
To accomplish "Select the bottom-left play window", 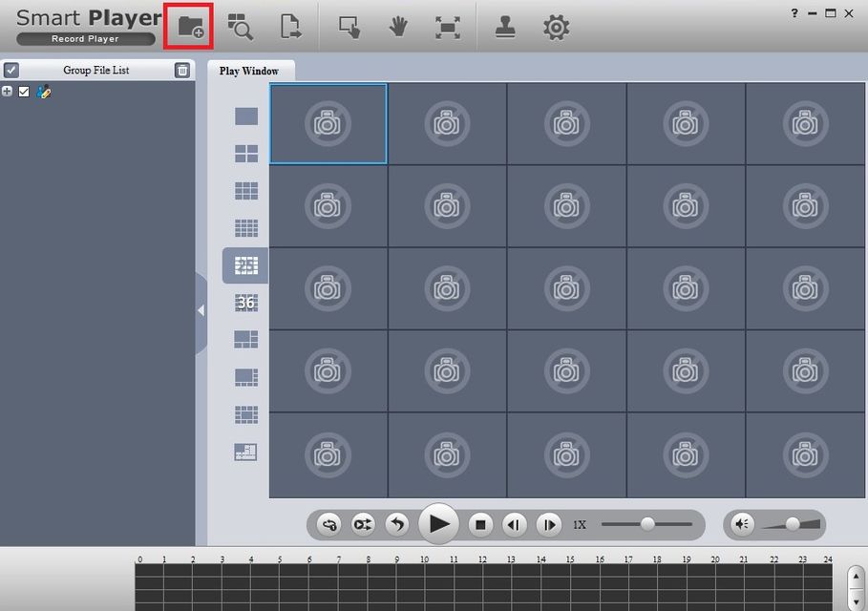I will 328,455.
